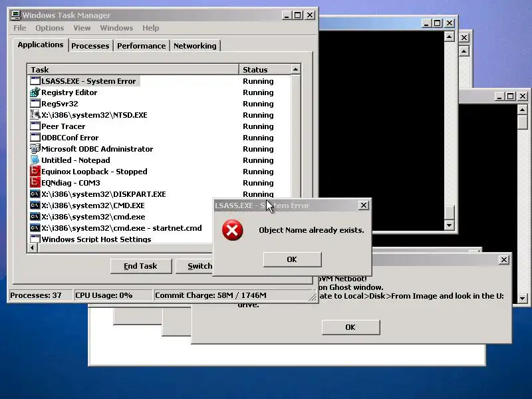Viewport: 532px width, 399px height.
Task: Click the CPU Usage: 0% status entry
Action: tap(112, 295)
